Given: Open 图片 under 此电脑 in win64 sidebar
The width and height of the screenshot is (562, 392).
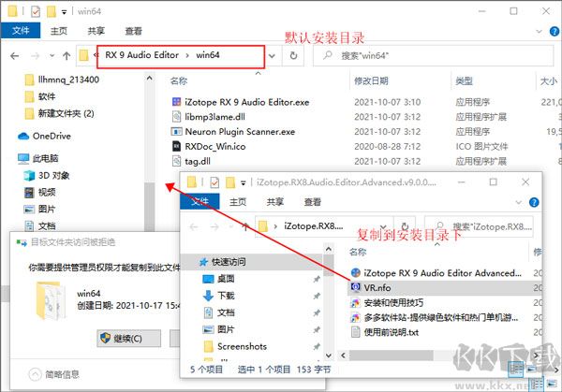Looking at the screenshot, I should click(39, 209).
